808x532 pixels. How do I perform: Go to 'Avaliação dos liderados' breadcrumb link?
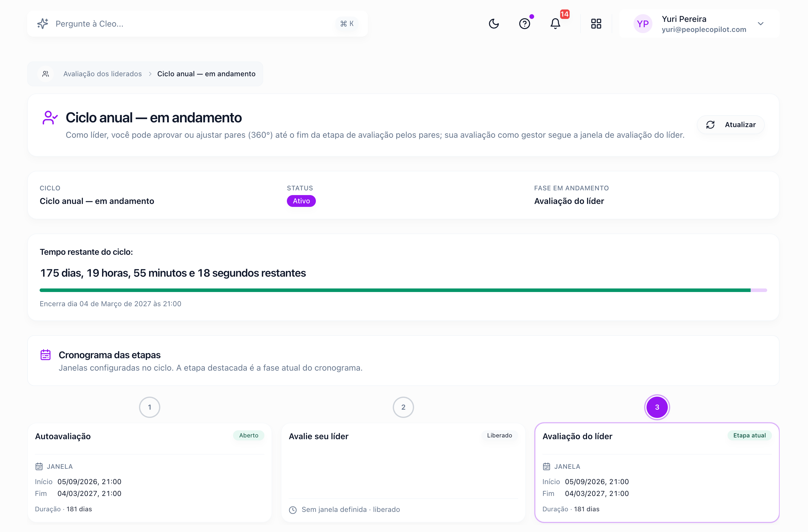click(x=103, y=74)
